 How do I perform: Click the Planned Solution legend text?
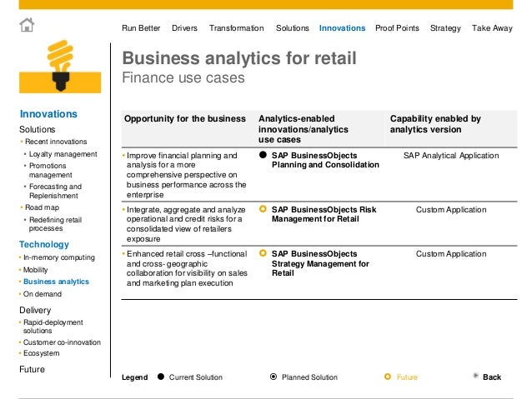coord(309,377)
